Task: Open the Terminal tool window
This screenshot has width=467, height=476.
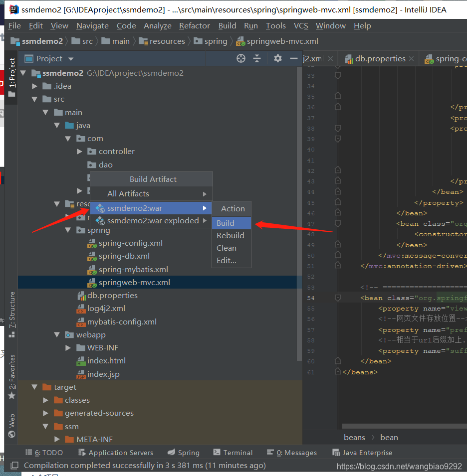Action: point(233,453)
